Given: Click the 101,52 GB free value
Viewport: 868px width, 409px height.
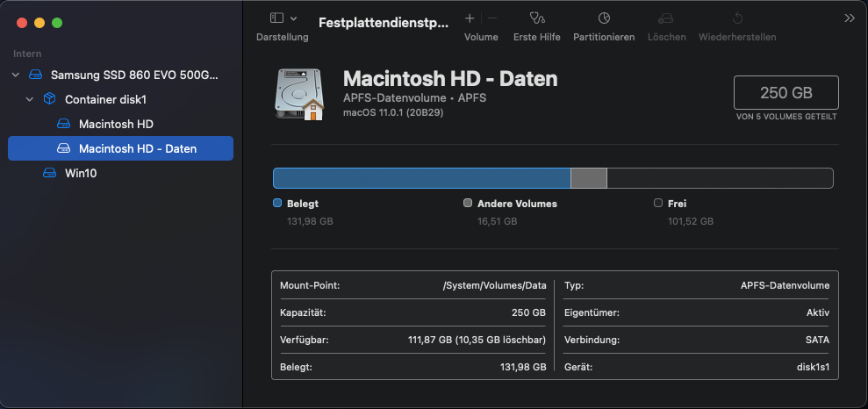Looking at the screenshot, I should click(x=691, y=222).
